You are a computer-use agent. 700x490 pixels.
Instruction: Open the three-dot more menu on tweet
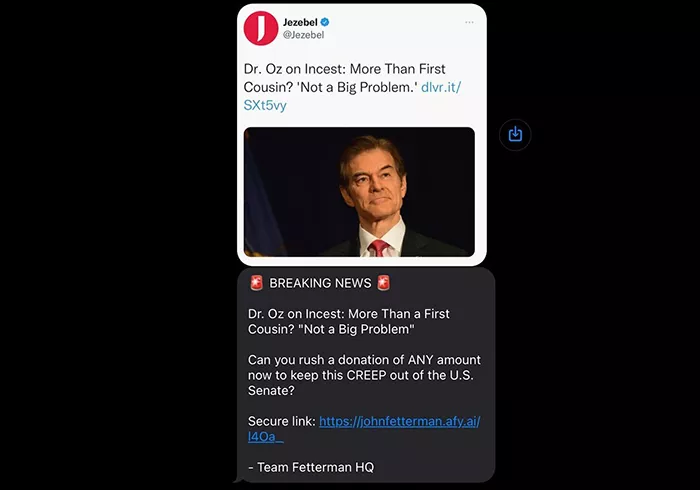coord(469,22)
